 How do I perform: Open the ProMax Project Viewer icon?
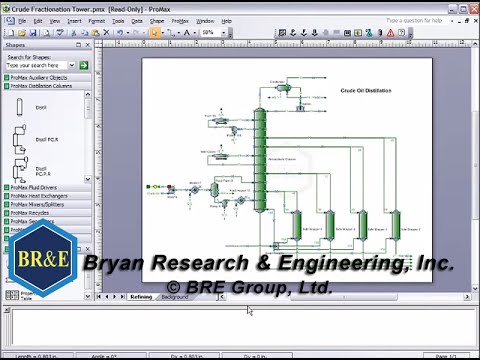coord(282,33)
